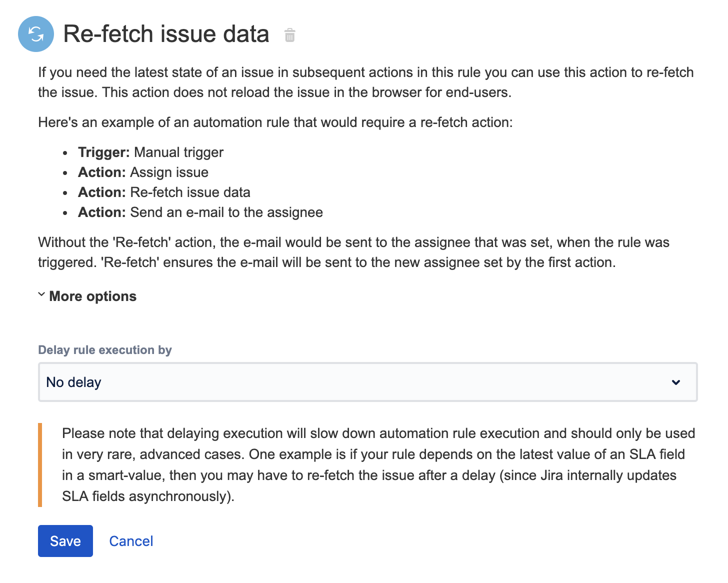Click the Delay rule execution by label

[105, 350]
